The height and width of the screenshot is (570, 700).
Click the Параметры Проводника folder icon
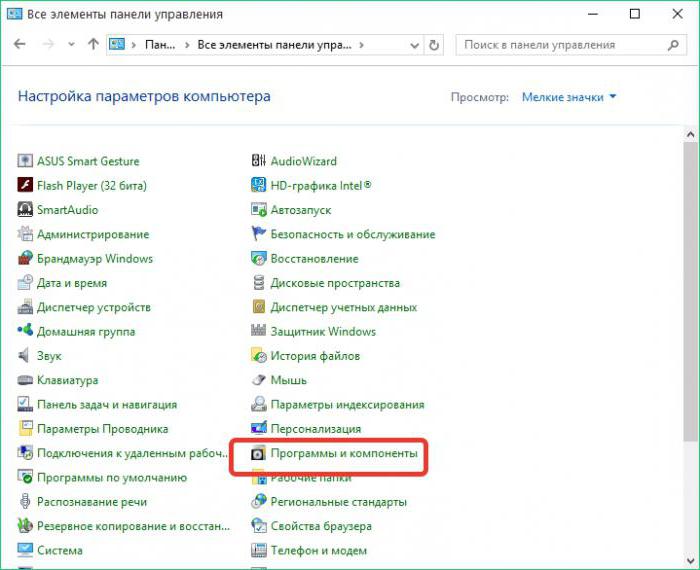click(x=25, y=429)
